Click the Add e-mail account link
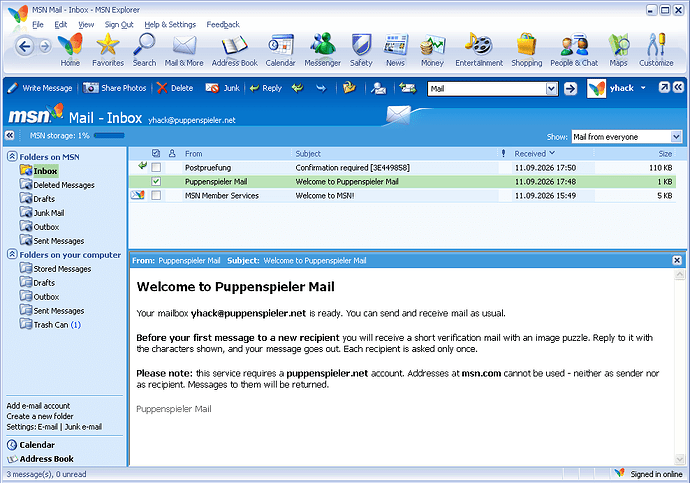Image resolution: width=690 pixels, height=483 pixels. coord(38,406)
